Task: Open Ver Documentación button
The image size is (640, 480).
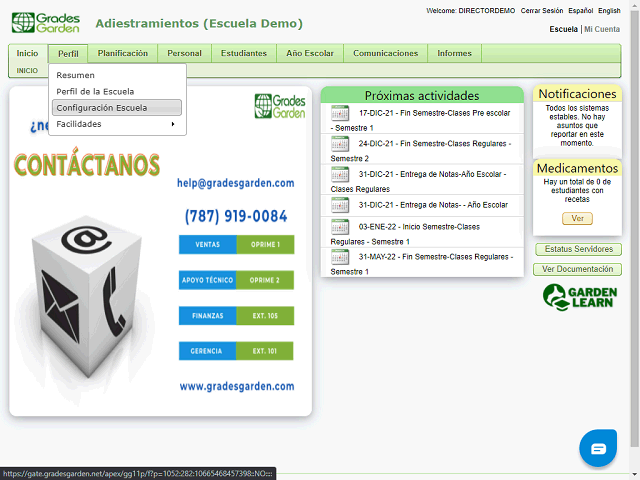Action: pyautogui.click(x=577, y=269)
